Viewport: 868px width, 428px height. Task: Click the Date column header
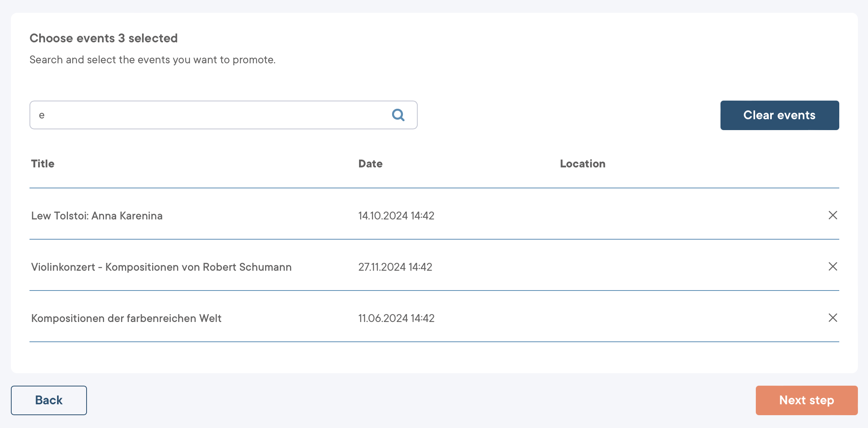[370, 164]
